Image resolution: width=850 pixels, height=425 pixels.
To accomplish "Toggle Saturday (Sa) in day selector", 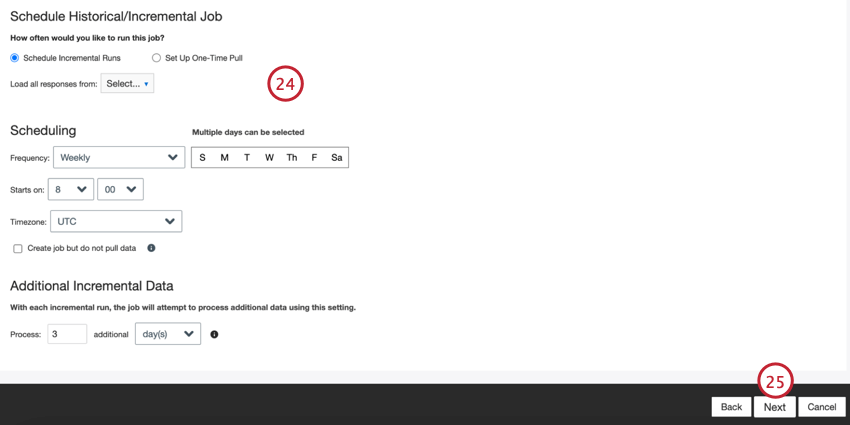I will [x=337, y=158].
